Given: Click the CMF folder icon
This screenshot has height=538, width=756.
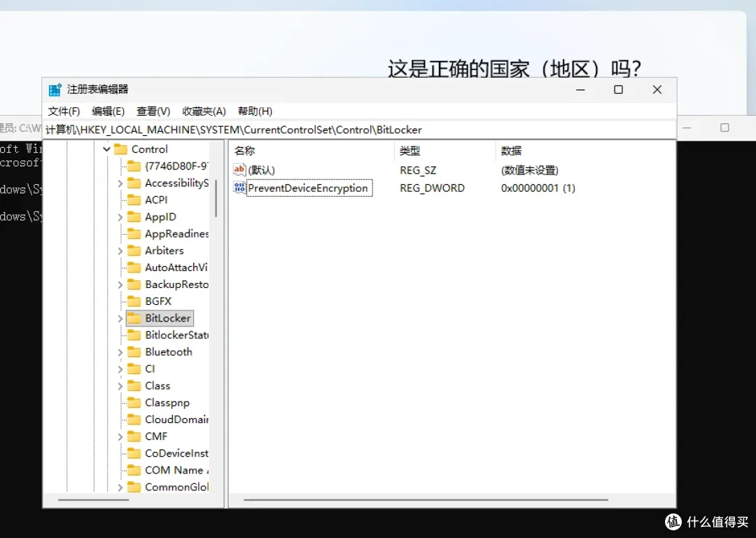Looking at the screenshot, I should (x=134, y=436).
